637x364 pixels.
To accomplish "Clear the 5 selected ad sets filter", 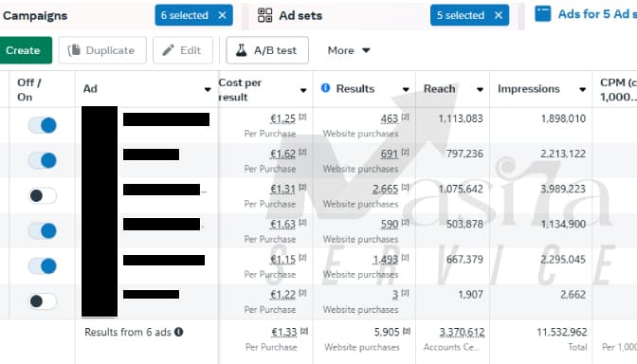I will [x=499, y=15].
